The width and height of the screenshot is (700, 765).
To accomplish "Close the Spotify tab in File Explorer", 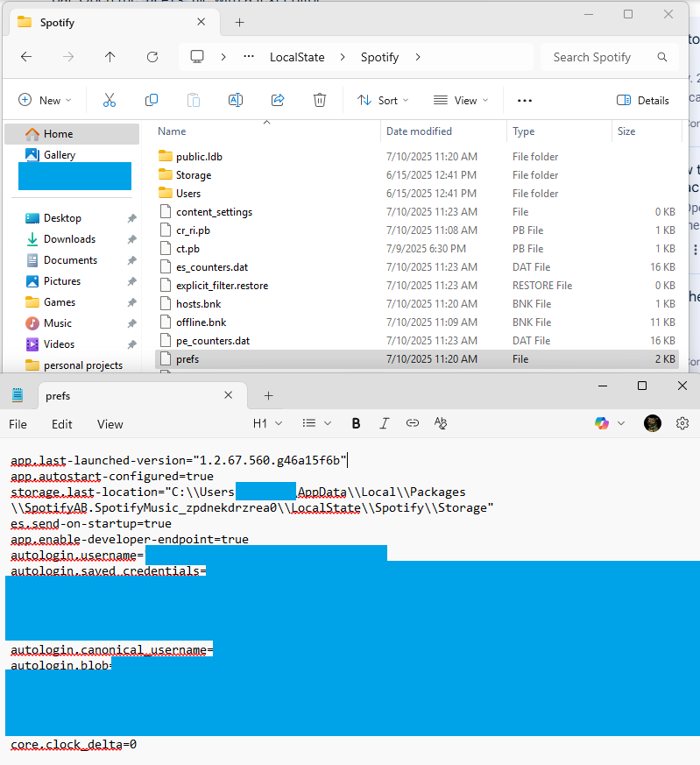I will [201, 22].
